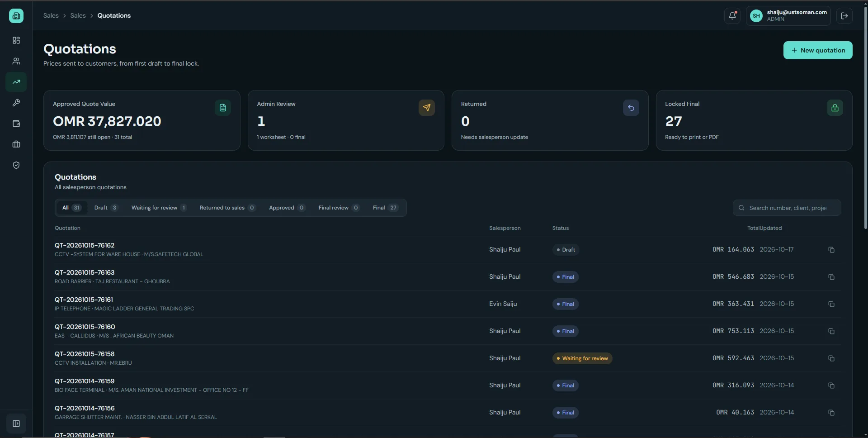868x438 pixels.
Task: Click the SH user avatar
Action: [x=756, y=16]
